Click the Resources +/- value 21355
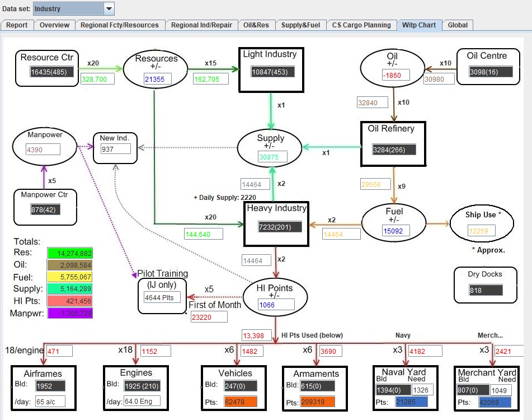Viewport: 532px width, 420px height. (x=157, y=79)
